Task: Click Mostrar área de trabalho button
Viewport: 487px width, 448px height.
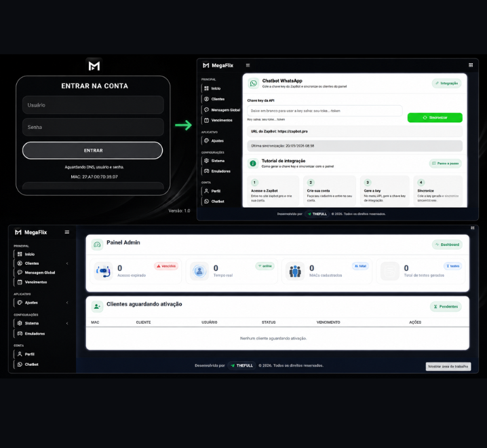Action: point(448,367)
